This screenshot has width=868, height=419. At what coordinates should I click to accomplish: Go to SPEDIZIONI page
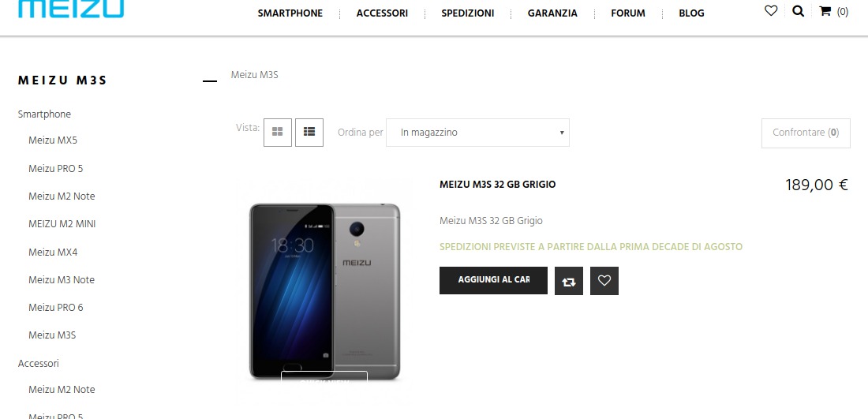coord(468,13)
